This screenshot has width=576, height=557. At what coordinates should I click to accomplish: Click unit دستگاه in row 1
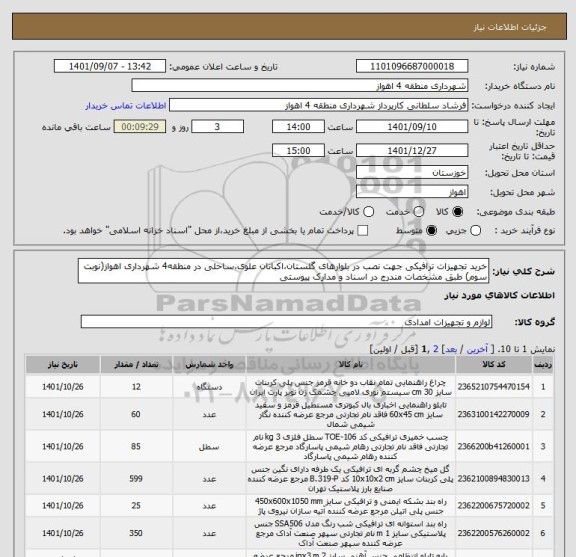pyautogui.click(x=209, y=387)
